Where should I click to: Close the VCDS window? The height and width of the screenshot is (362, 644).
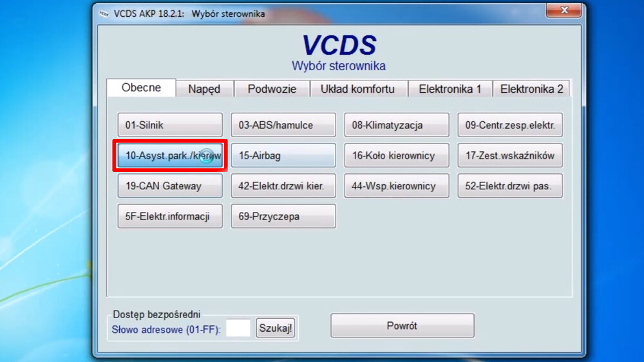point(564,11)
